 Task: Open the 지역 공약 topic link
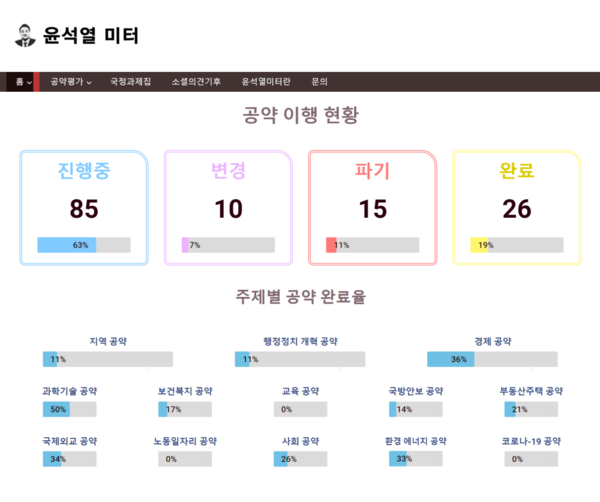pyautogui.click(x=108, y=342)
